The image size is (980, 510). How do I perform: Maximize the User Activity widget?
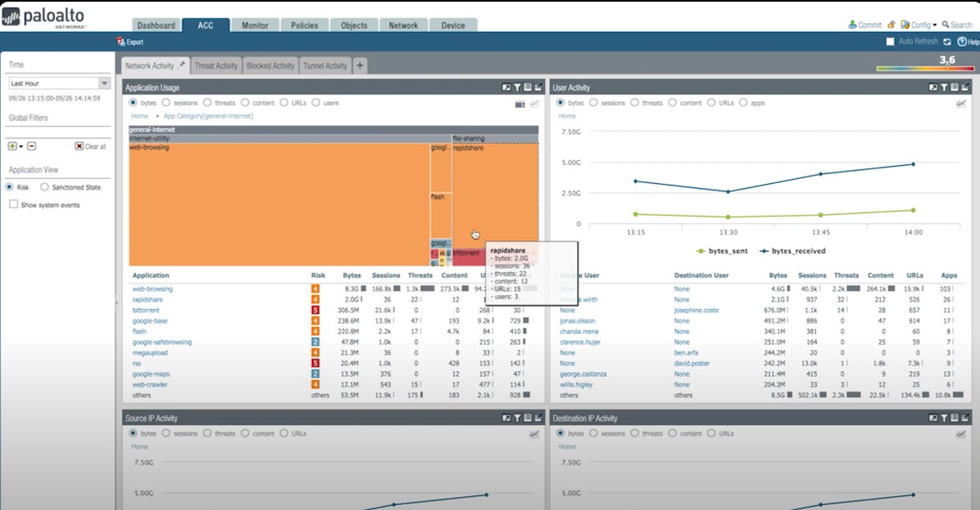tap(965, 87)
